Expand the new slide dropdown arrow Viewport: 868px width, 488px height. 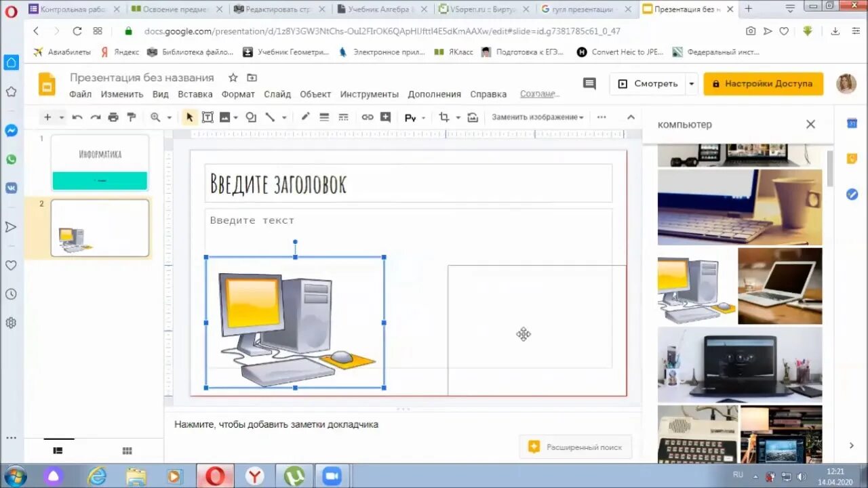(62, 117)
